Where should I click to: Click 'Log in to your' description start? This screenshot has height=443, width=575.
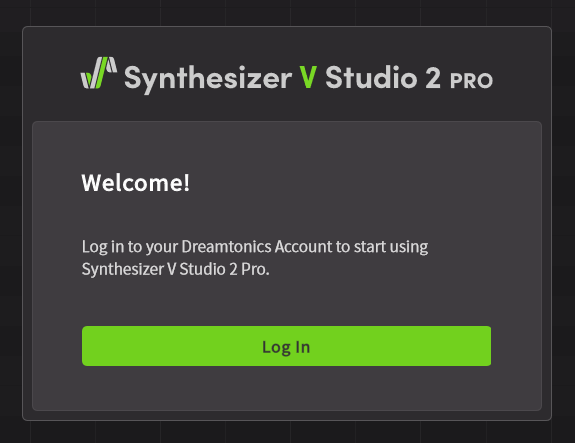point(130,247)
